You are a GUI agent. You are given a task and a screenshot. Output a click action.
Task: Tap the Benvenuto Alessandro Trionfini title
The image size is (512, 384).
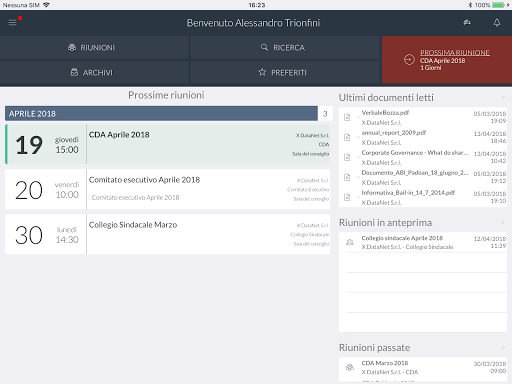point(253,23)
